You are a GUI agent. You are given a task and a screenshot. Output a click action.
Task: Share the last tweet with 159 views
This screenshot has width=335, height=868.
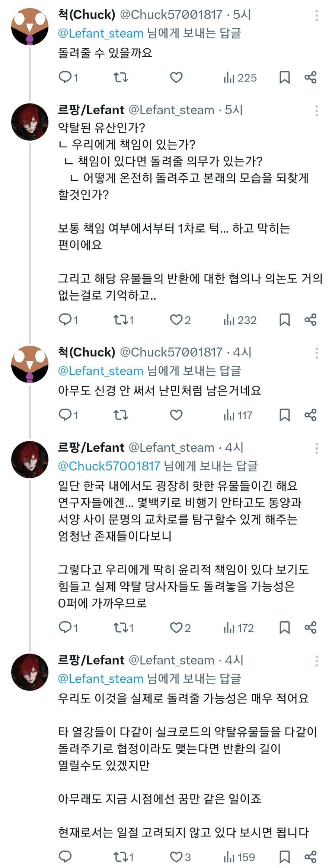click(310, 856)
